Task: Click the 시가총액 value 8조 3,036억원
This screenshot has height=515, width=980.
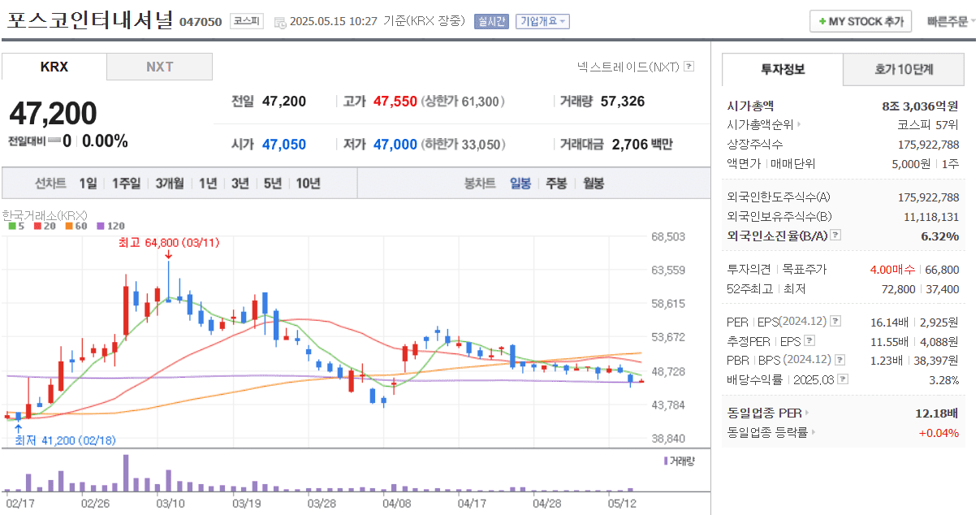Action: 920,106
